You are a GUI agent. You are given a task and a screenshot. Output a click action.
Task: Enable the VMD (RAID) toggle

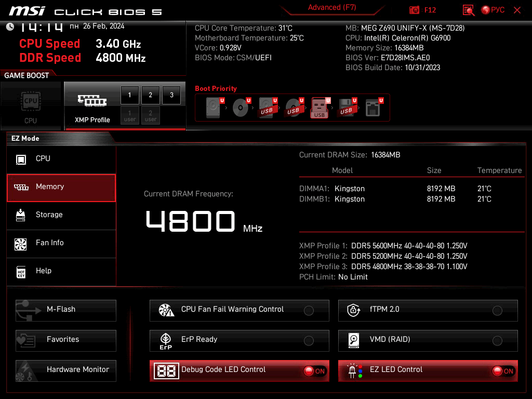[x=497, y=341]
